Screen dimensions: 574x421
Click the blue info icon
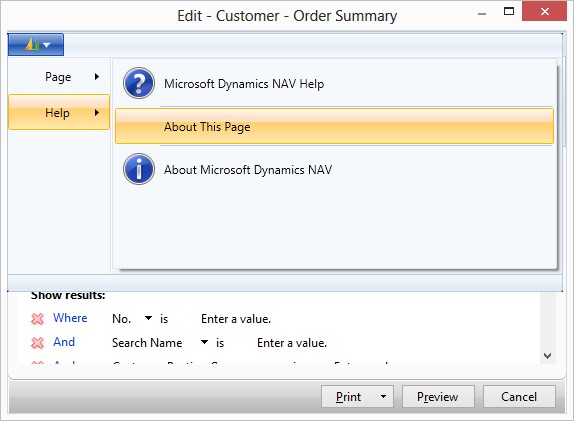pos(139,169)
